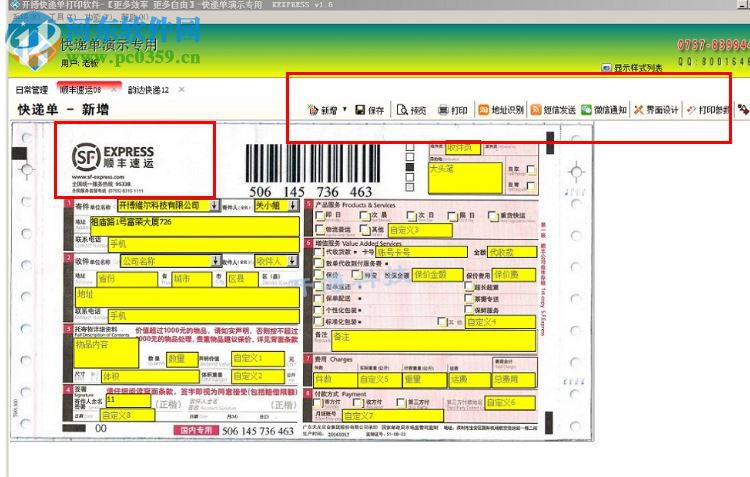Check the 即日 same-day service box
The height and width of the screenshot is (477, 750).
tap(320, 216)
